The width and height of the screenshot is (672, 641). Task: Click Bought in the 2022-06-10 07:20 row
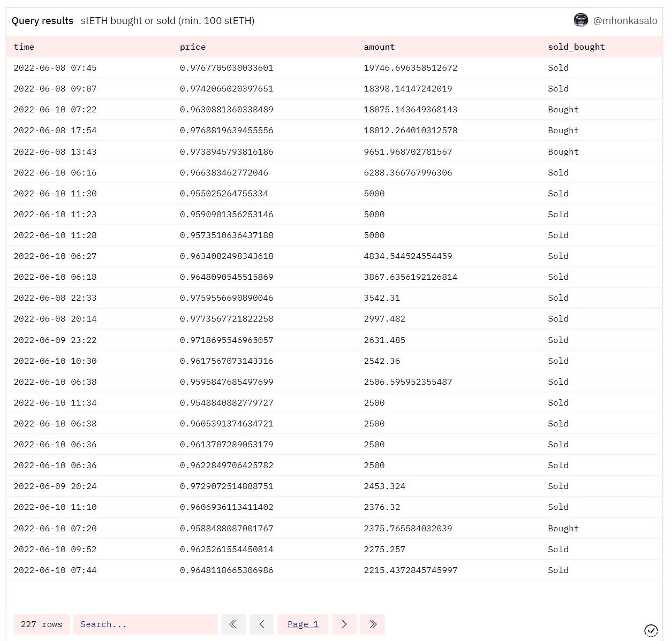[563, 529]
